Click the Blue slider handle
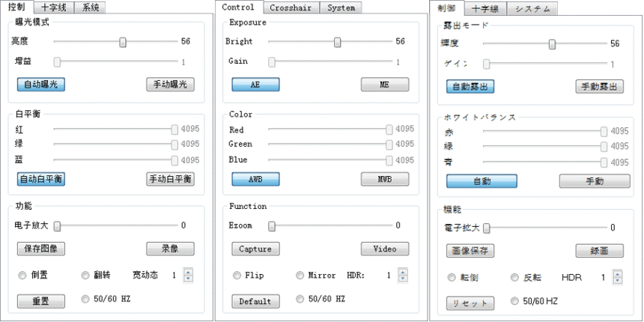The image size is (644, 322). pyautogui.click(x=389, y=160)
